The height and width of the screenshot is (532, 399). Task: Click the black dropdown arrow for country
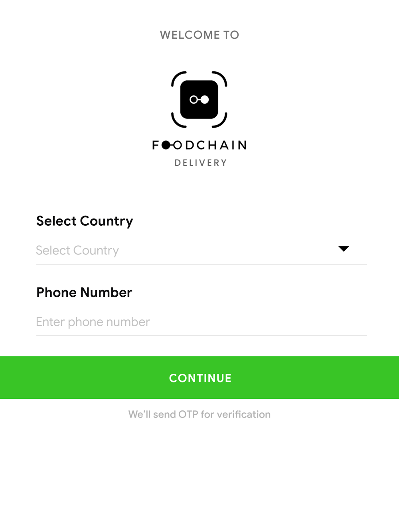coord(344,249)
